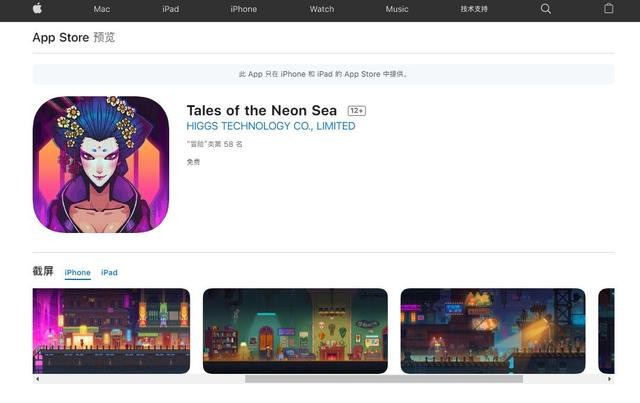The width and height of the screenshot is (640, 403).
Task: Open the search magnifier icon
Action: pyautogui.click(x=546, y=9)
